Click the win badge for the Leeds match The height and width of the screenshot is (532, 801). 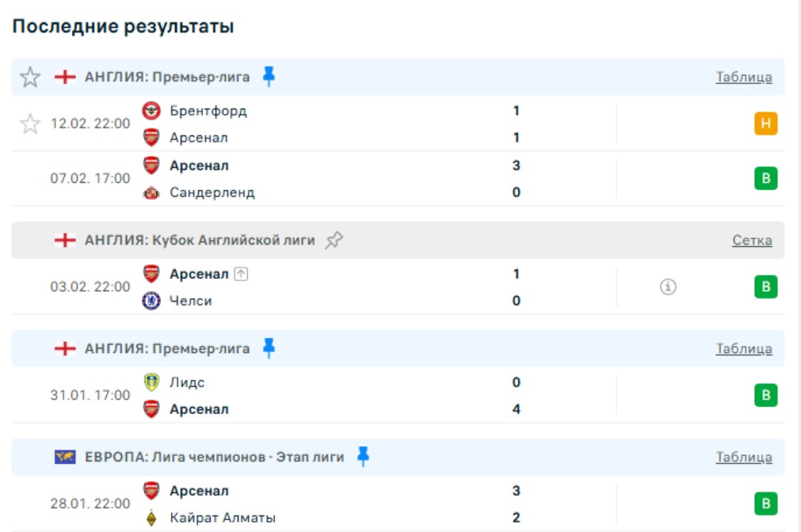[x=765, y=395]
